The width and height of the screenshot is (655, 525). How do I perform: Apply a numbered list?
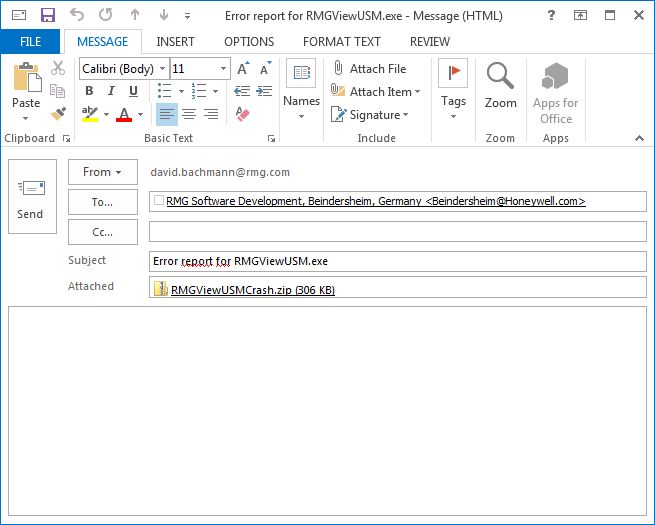199,91
